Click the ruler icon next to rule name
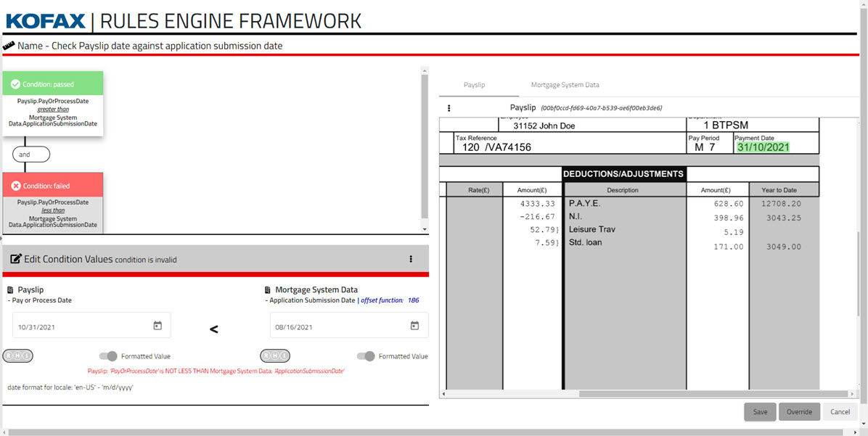This screenshot has height=436, width=868. tap(9, 46)
